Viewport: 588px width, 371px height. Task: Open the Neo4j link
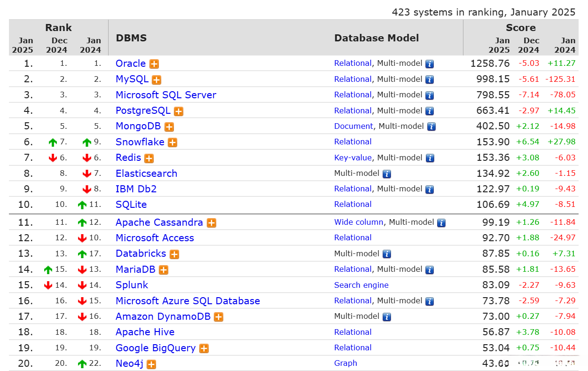tap(130, 363)
